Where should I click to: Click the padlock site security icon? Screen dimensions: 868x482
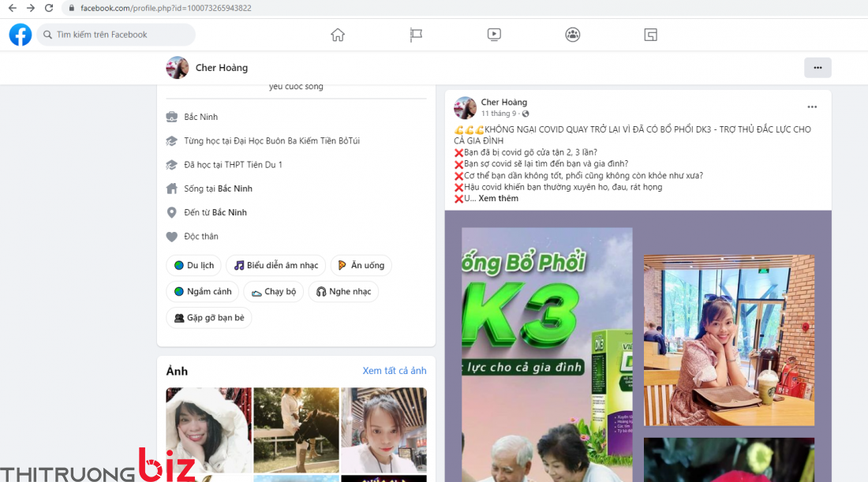pos(71,9)
